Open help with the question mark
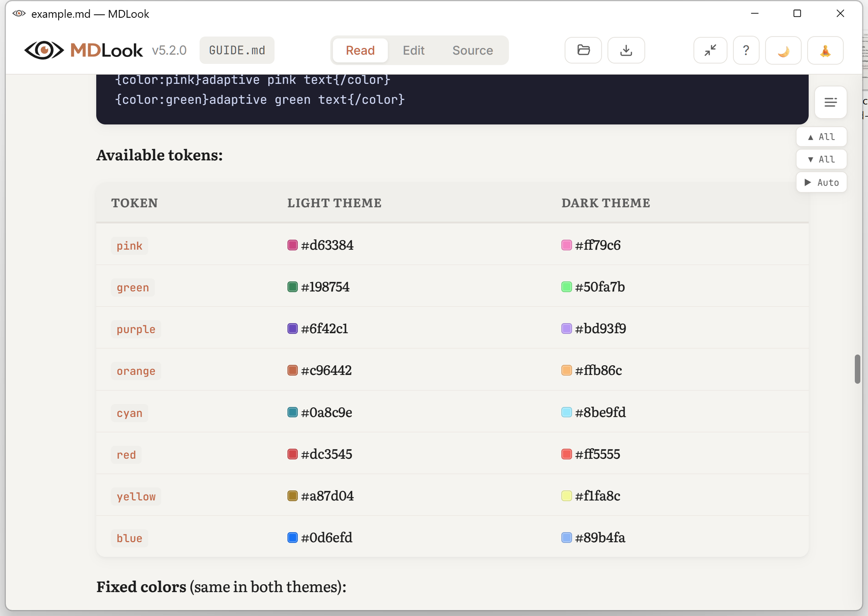This screenshot has height=616, width=868. (746, 50)
